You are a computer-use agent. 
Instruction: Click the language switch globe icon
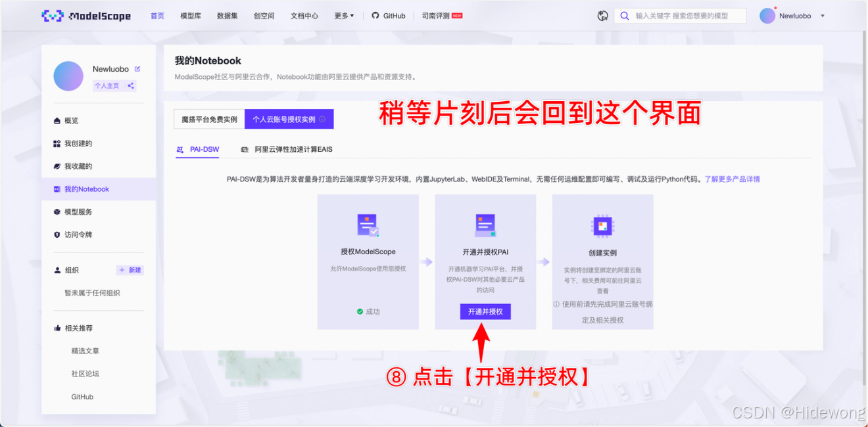(602, 16)
